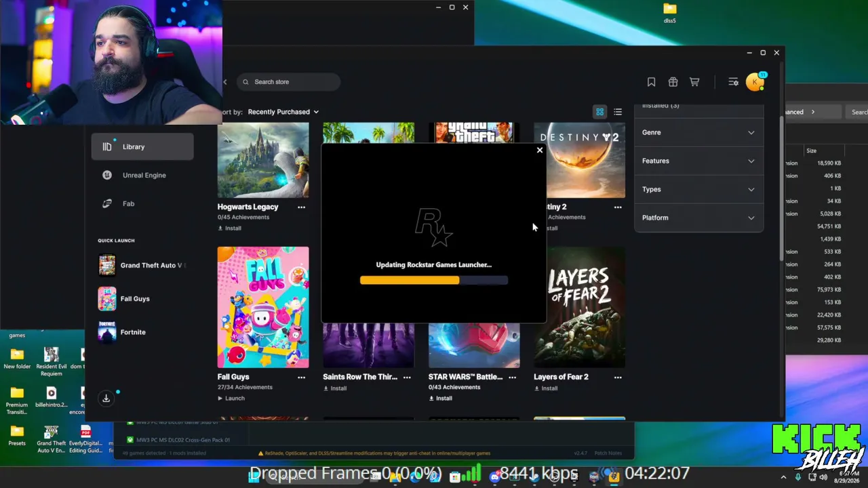Click the microphone tray icon
868x488 pixels.
pos(798,477)
